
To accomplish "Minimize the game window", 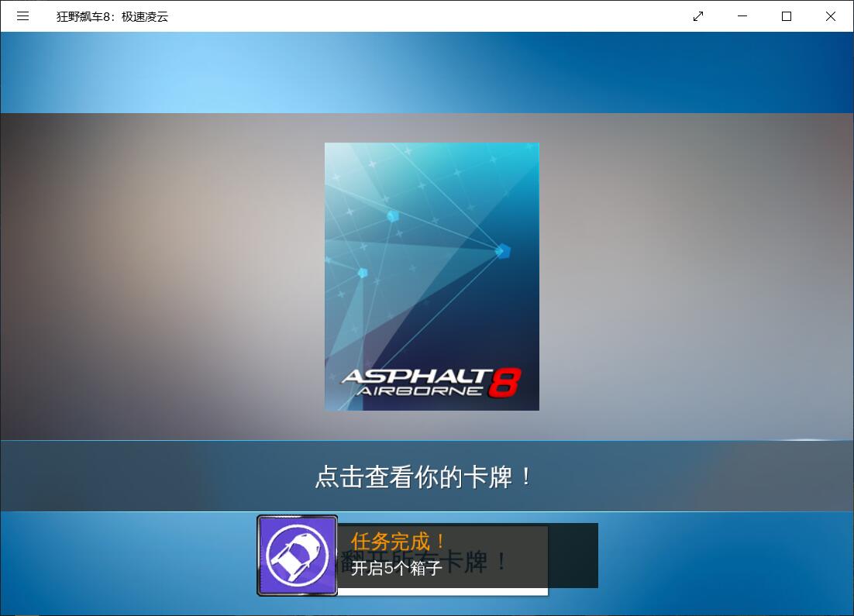I will [742, 16].
